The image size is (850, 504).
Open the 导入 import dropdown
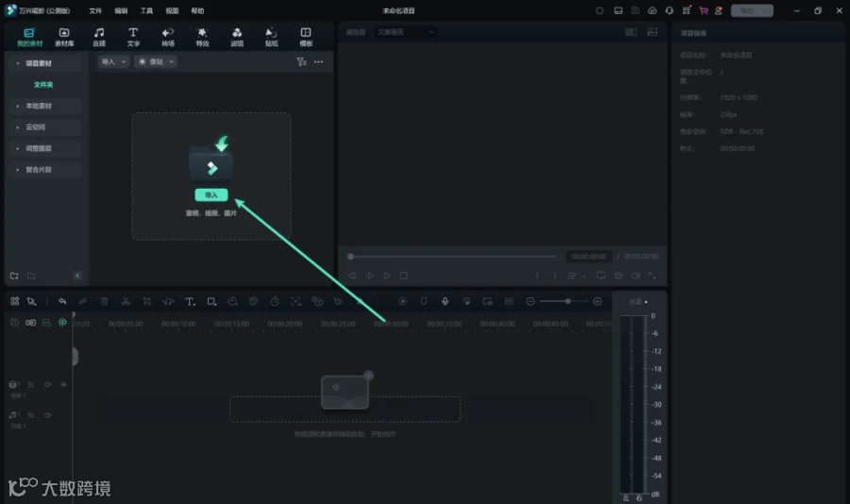pyautogui.click(x=114, y=61)
